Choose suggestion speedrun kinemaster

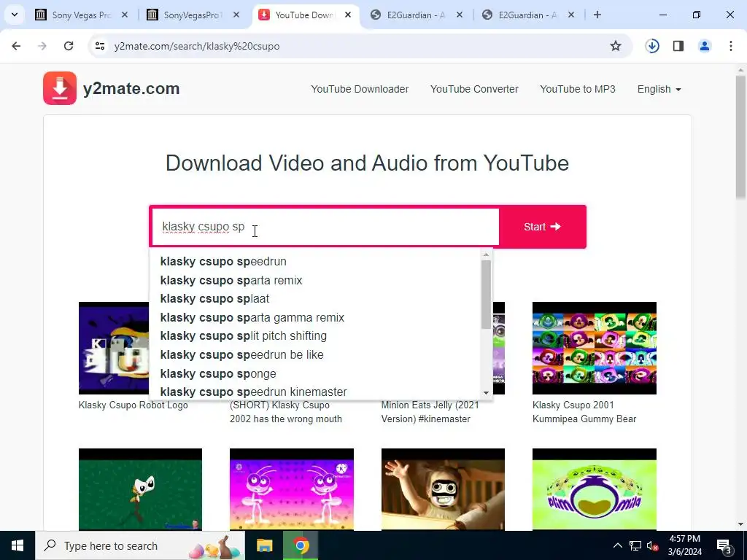[x=315, y=392]
